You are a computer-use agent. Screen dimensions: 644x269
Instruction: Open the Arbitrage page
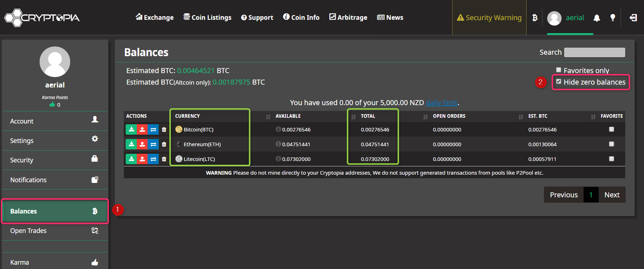coord(348,17)
